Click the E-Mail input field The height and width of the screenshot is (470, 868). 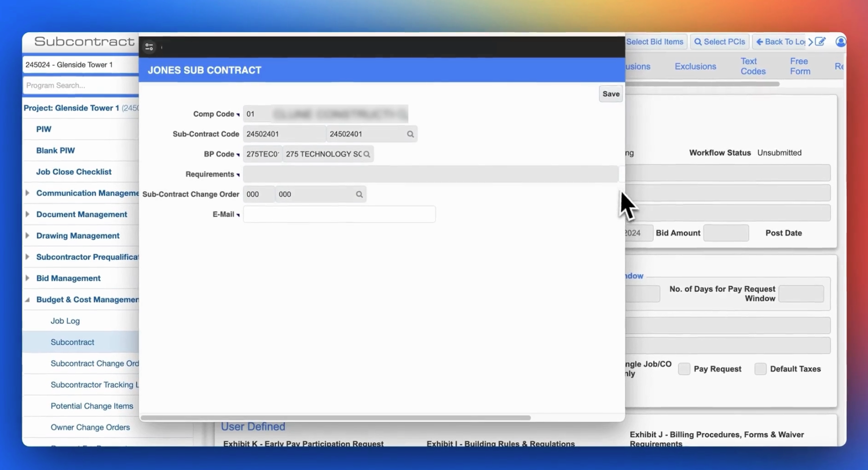339,214
